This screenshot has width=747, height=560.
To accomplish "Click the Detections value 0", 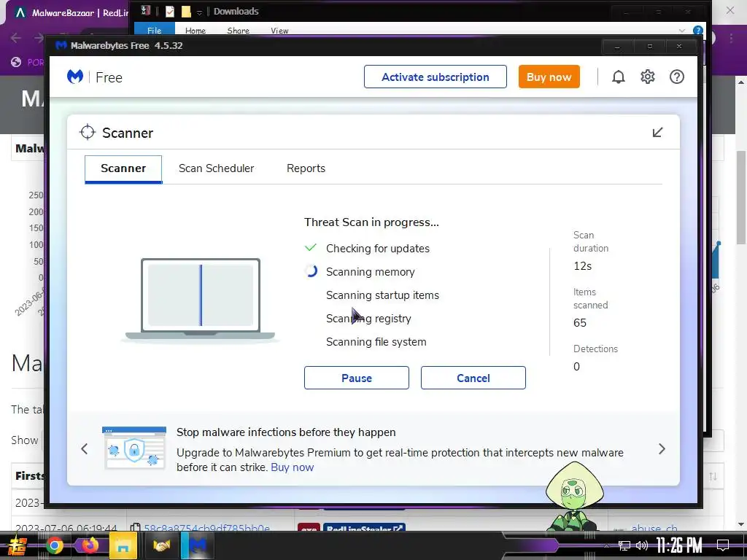I will click(576, 367).
